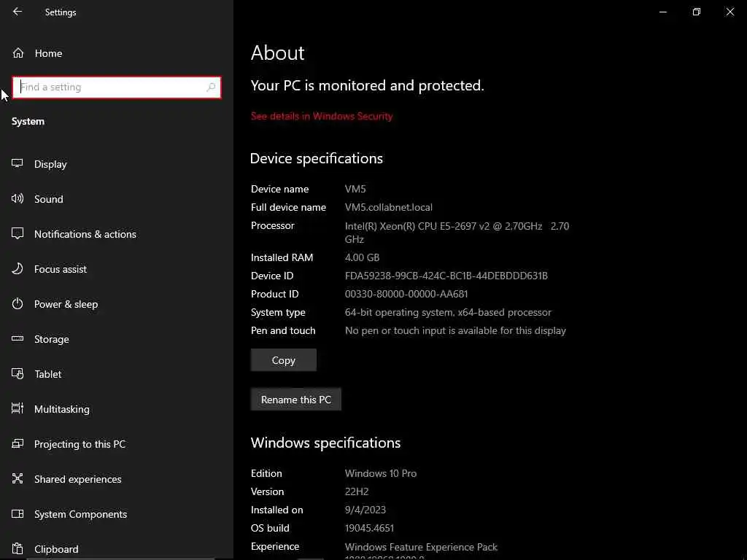Click the Windows specifications heading
747x560 pixels.
click(x=325, y=443)
